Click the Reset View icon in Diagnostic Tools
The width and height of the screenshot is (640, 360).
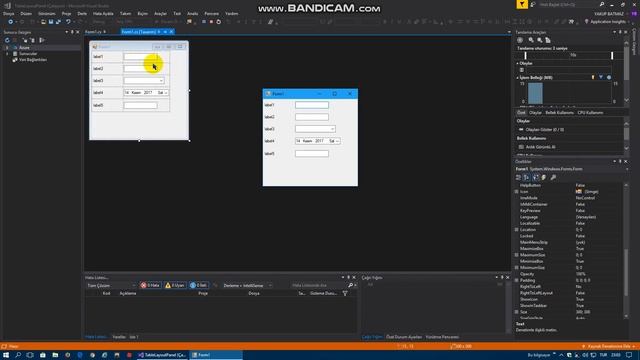548,40
